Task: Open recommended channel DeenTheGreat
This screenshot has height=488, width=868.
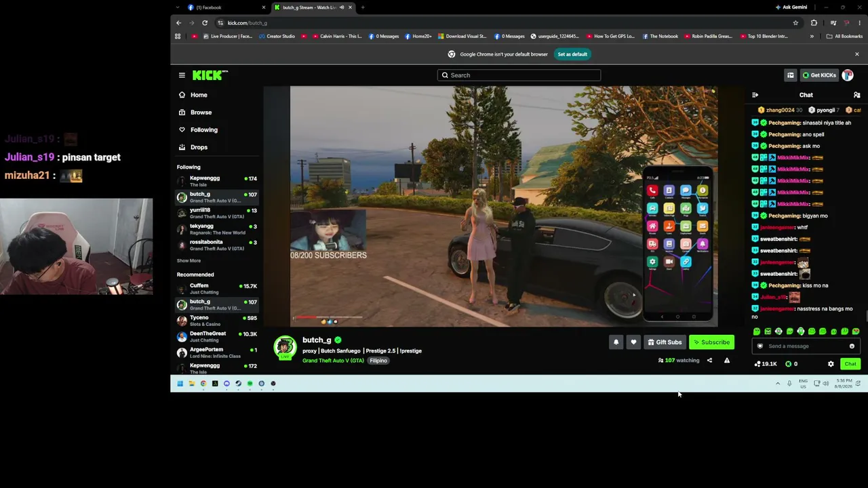Action: point(217,336)
